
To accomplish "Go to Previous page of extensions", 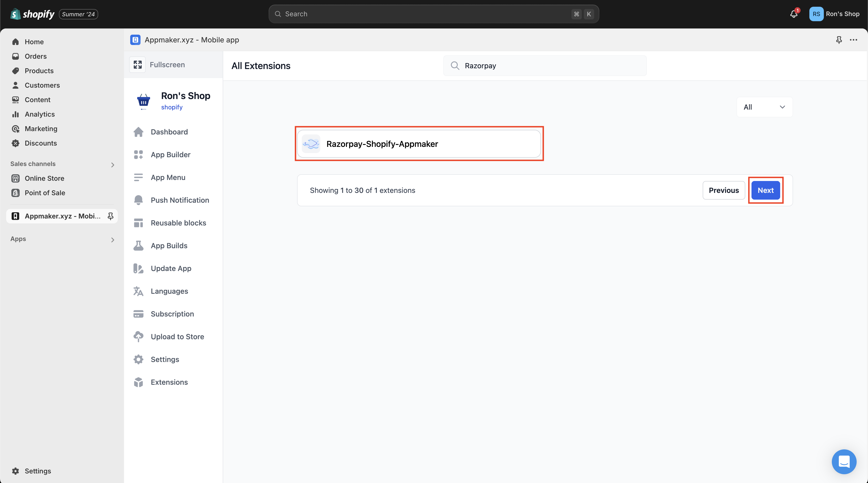I will [723, 191].
